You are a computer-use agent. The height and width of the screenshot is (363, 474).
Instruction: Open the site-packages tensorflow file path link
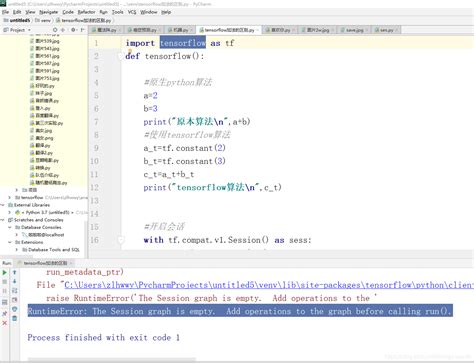(x=269, y=285)
